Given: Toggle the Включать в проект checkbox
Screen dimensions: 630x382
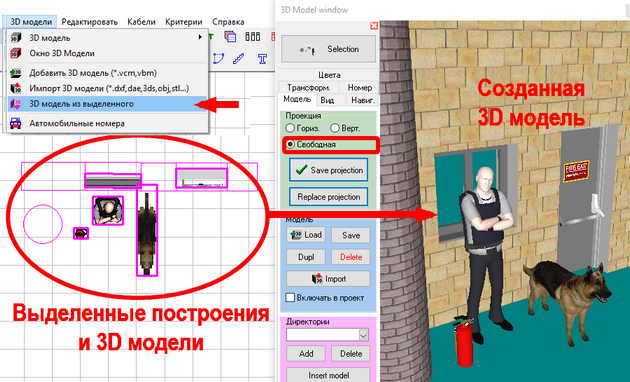Looking at the screenshot, I should point(290,298).
